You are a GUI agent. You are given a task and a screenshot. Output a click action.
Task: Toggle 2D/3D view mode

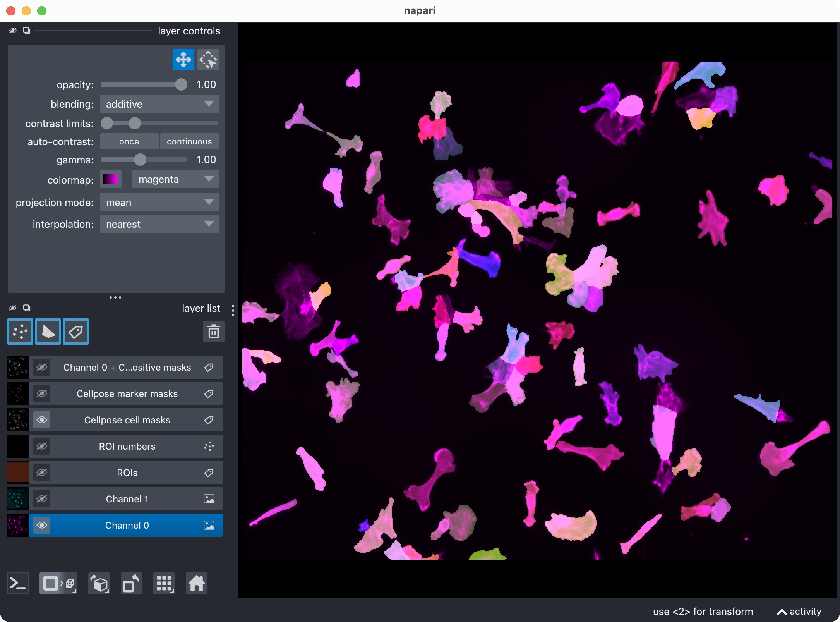[58, 583]
